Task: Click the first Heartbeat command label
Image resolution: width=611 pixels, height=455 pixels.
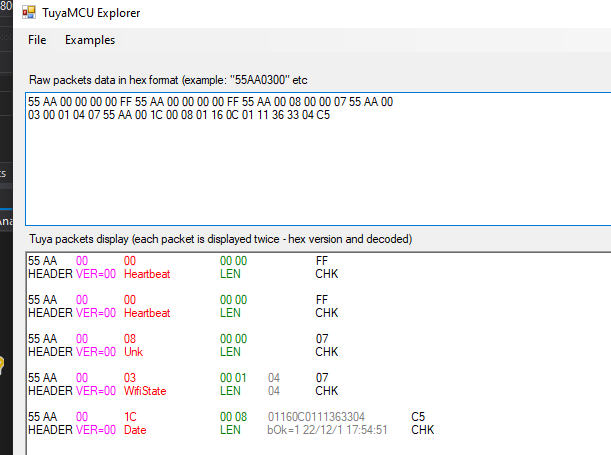Action: pyautogui.click(x=147, y=274)
